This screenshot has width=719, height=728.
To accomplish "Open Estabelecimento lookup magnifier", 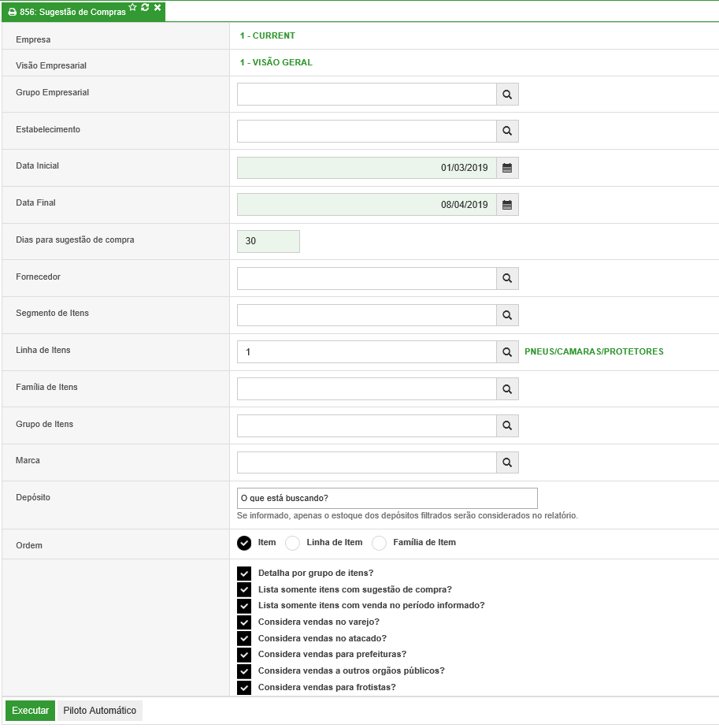I will (x=507, y=131).
